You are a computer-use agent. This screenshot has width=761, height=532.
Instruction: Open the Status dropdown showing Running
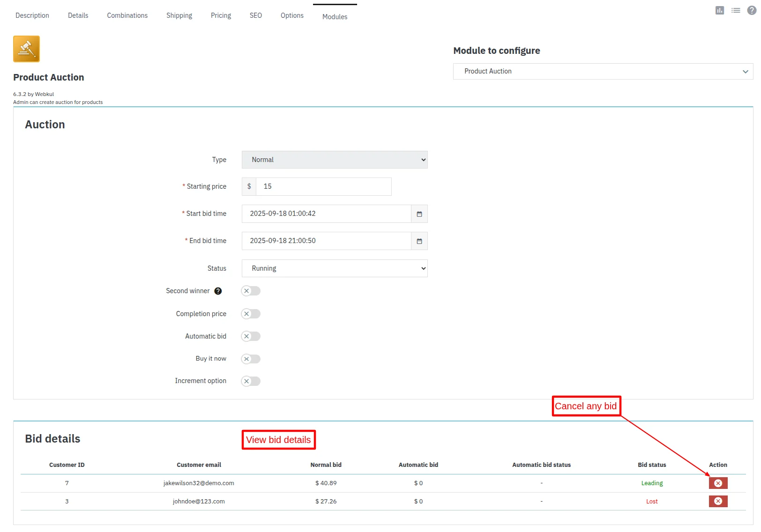click(334, 268)
